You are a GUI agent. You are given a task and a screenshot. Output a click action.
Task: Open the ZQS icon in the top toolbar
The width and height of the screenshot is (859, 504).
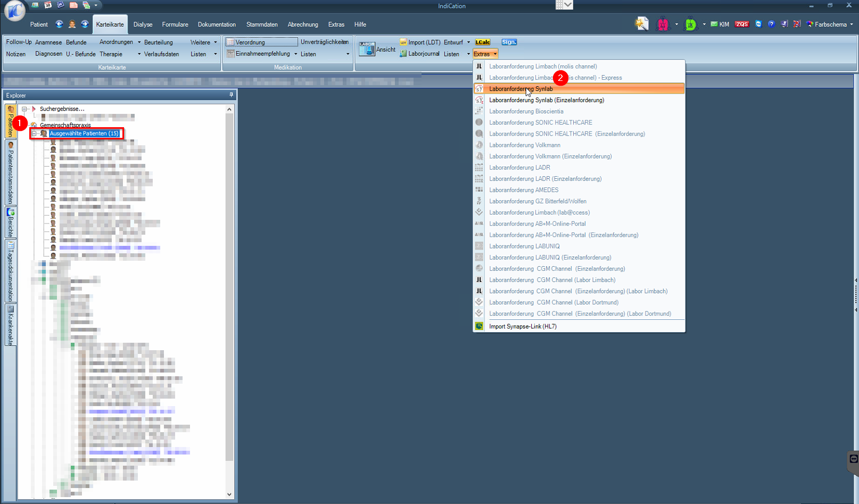(741, 24)
